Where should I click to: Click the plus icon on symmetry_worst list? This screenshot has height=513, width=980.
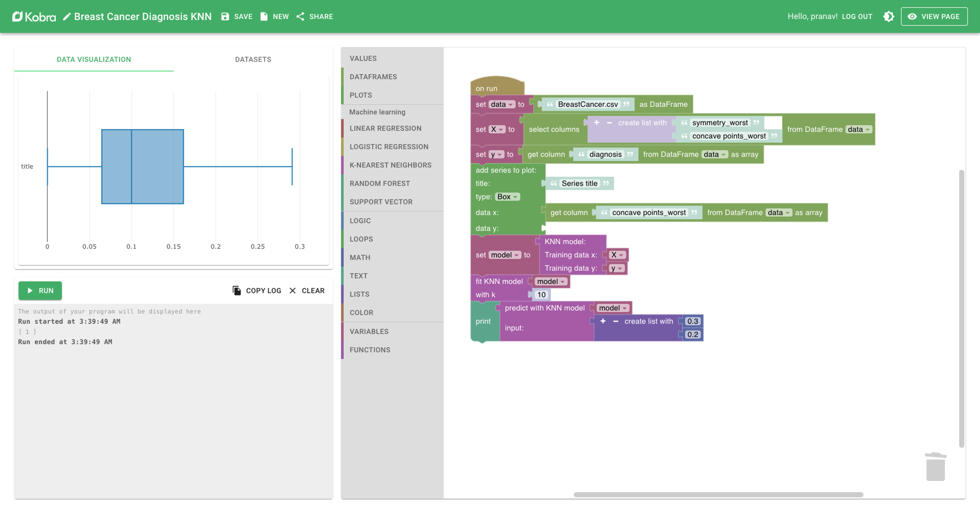(596, 123)
